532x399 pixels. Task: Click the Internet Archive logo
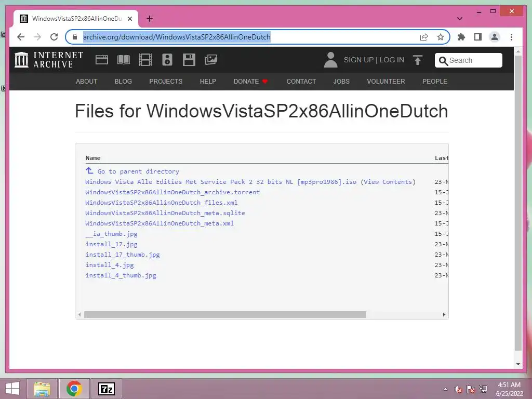49,60
